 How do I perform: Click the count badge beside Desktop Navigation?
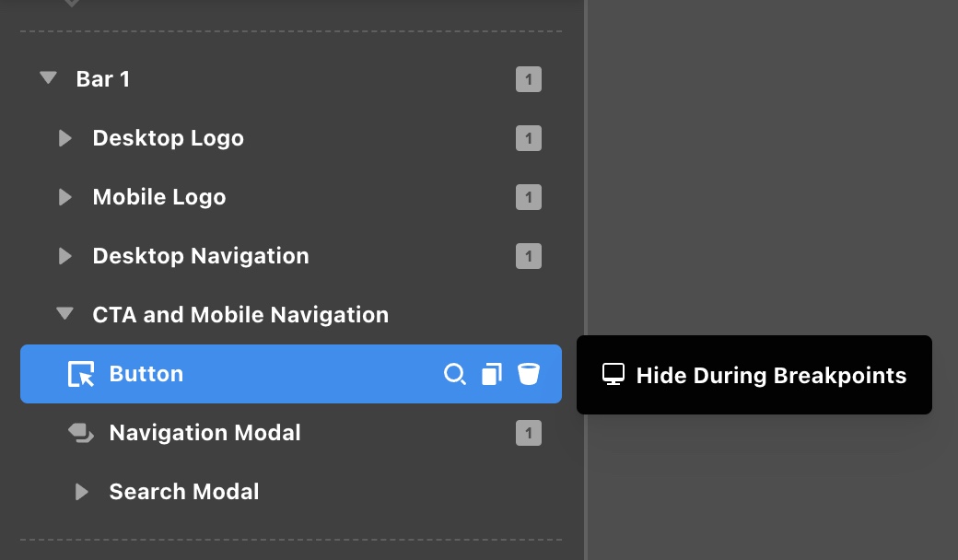pyautogui.click(x=529, y=256)
